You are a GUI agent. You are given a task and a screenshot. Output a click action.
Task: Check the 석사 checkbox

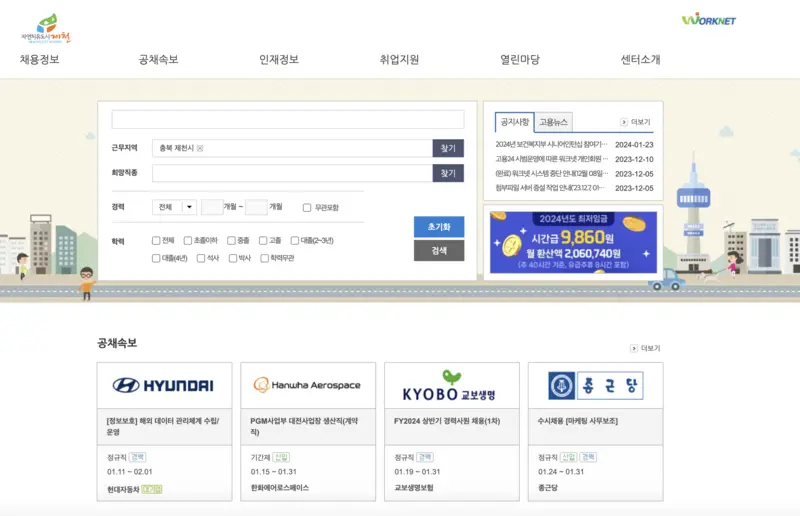point(201,258)
